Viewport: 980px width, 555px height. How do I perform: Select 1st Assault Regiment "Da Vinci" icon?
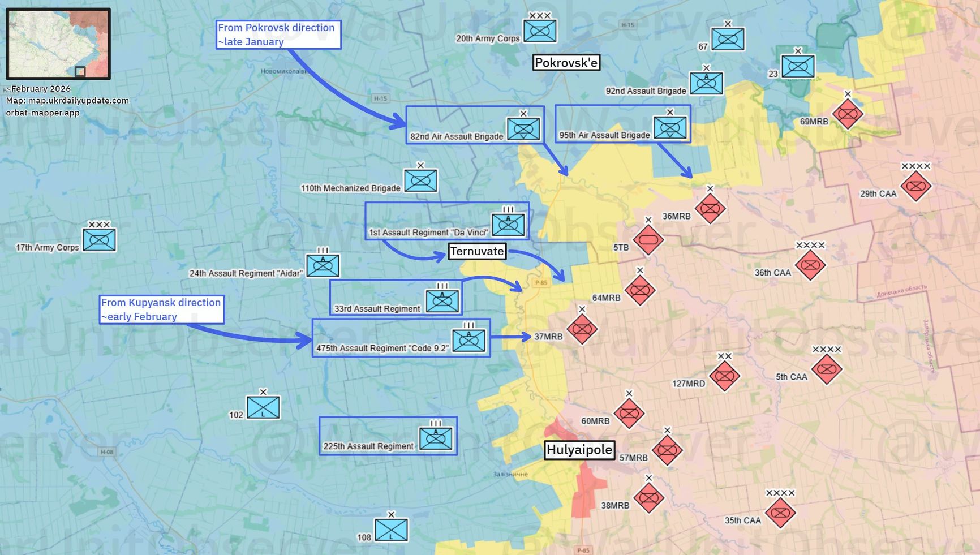pyautogui.click(x=508, y=225)
